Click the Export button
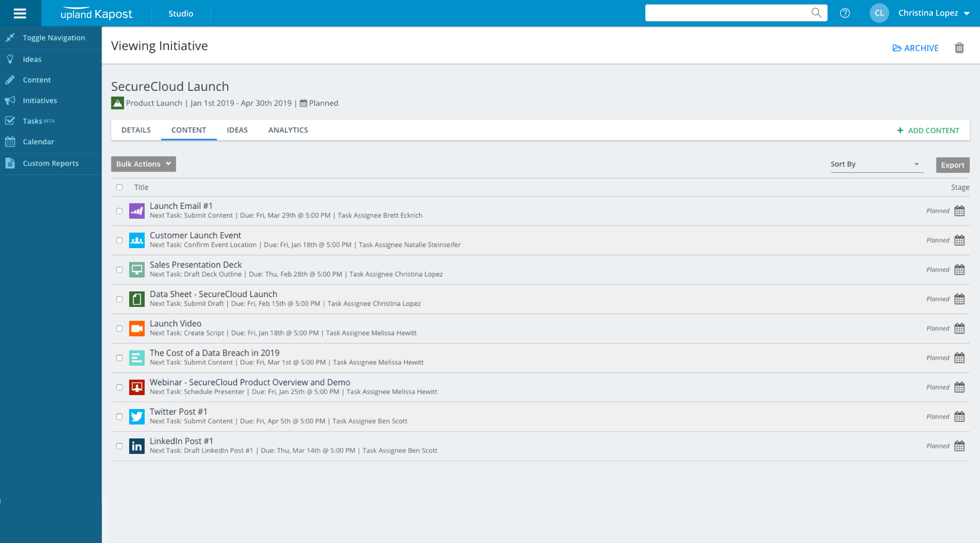Viewport: 980px width, 543px height. [953, 165]
